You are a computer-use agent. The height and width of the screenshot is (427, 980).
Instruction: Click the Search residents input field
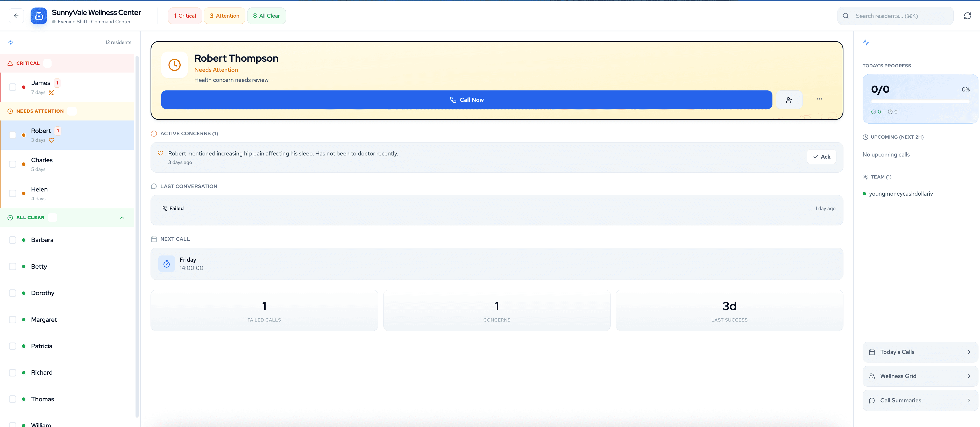tap(894, 16)
